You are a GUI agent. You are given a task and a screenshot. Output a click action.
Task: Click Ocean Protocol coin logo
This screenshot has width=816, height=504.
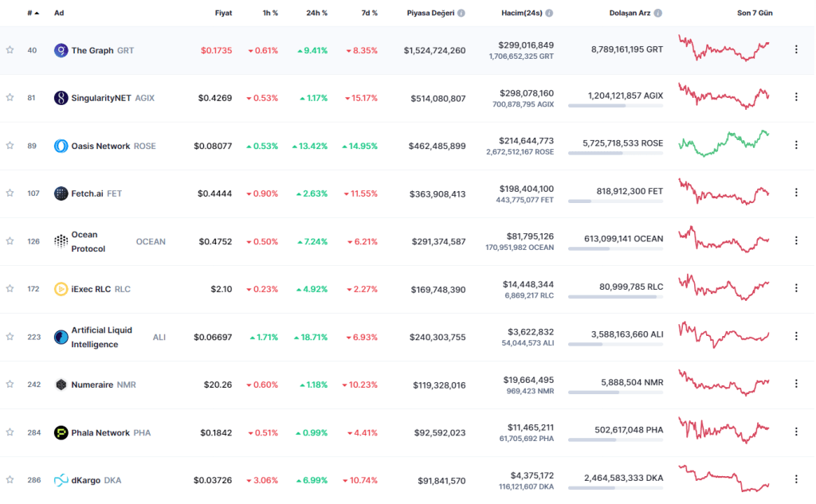point(61,241)
